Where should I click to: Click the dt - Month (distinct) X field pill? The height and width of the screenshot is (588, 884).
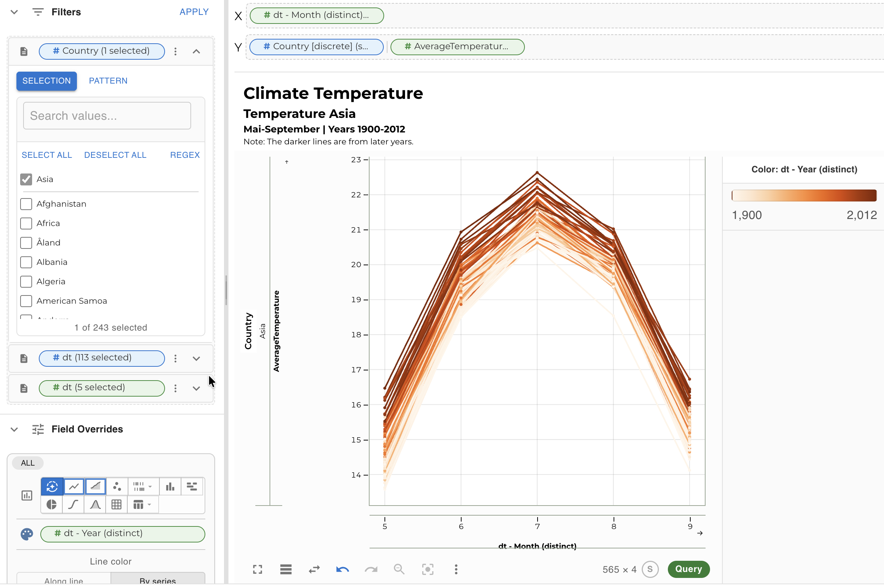point(317,16)
